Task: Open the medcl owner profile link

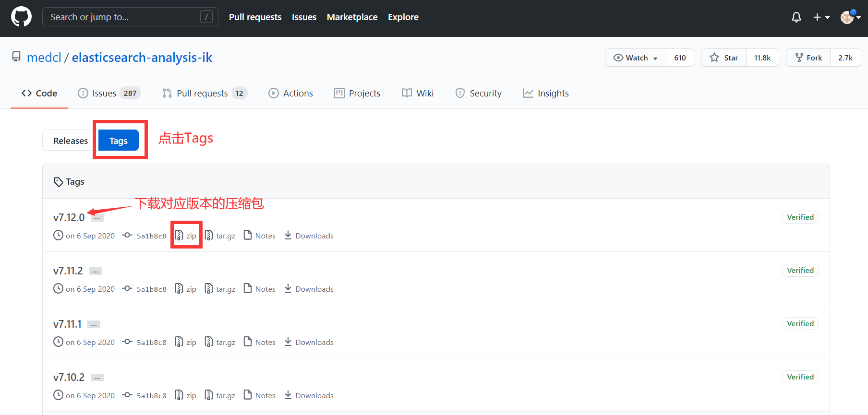Action: pos(44,58)
